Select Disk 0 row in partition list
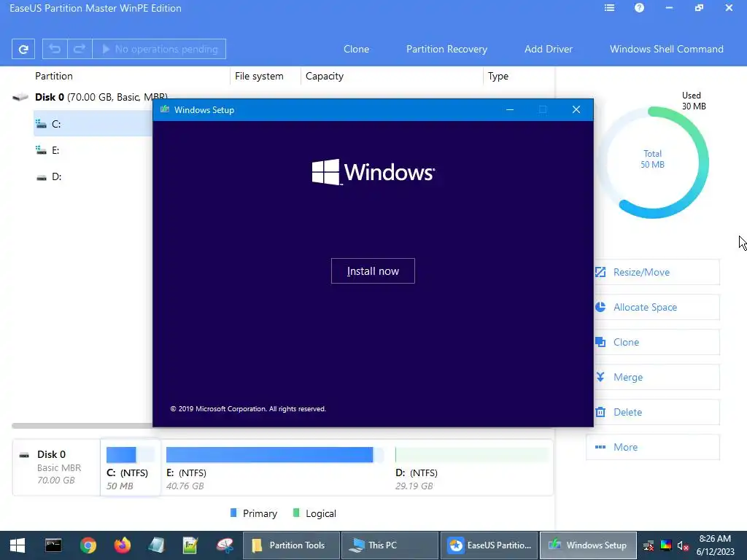This screenshot has height=560, width=747. point(90,97)
